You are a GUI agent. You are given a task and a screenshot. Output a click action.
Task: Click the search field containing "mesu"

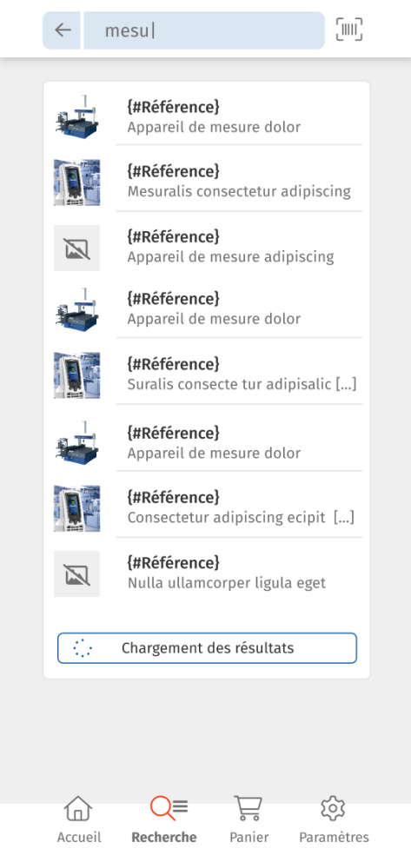tap(204, 30)
